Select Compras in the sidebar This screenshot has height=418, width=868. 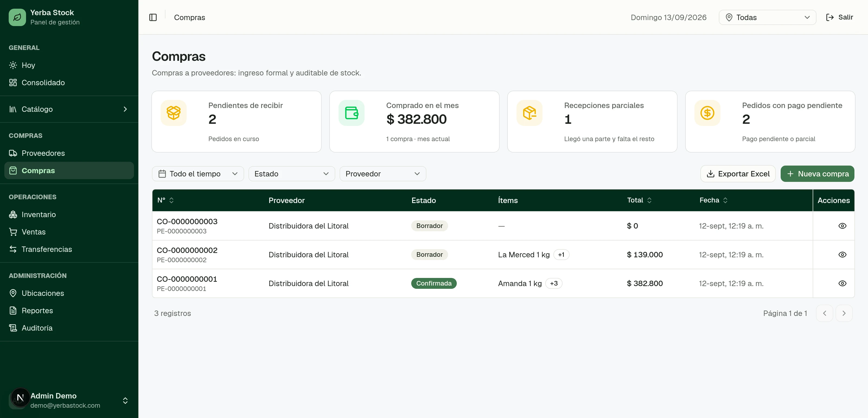coord(69,170)
